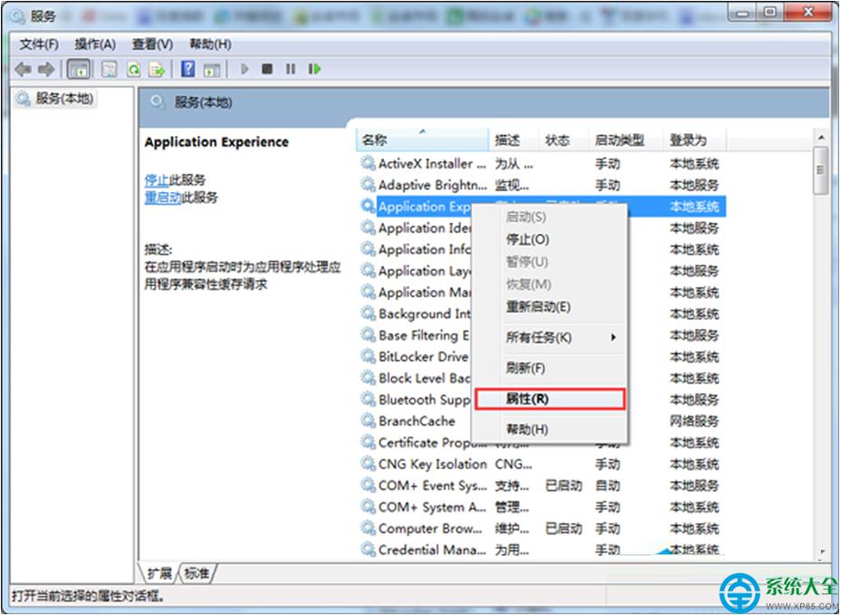Click the Properties toolbar icon
This screenshot has width=841, height=616.
[110, 69]
